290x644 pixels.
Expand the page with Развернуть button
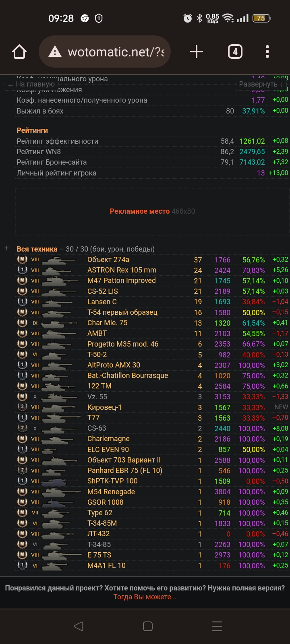(x=261, y=84)
